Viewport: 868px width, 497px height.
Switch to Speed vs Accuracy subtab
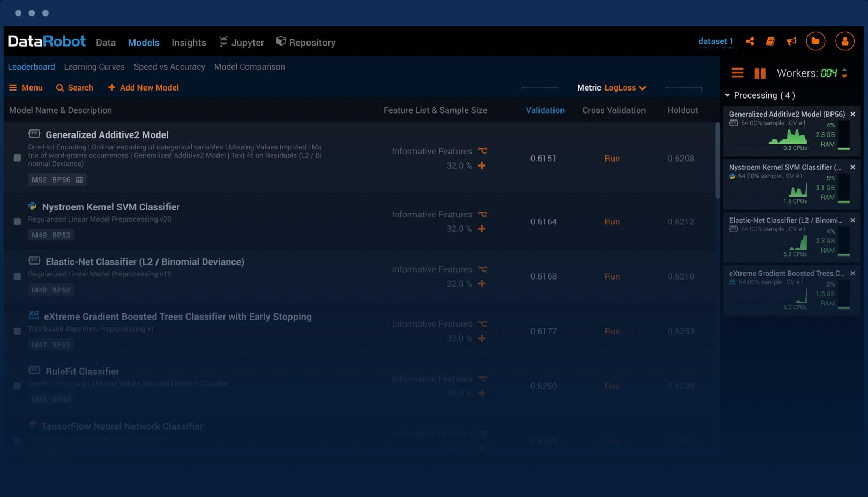[x=169, y=67]
